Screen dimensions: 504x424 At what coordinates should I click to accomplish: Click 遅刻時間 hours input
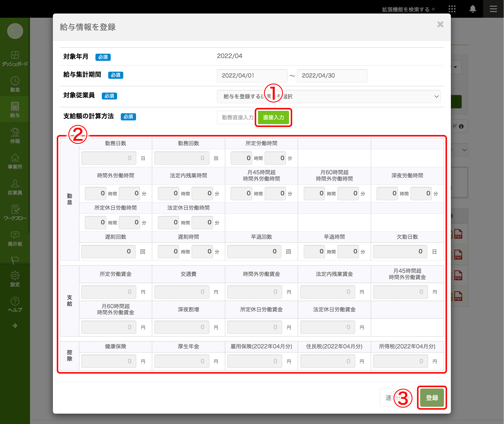coord(168,251)
